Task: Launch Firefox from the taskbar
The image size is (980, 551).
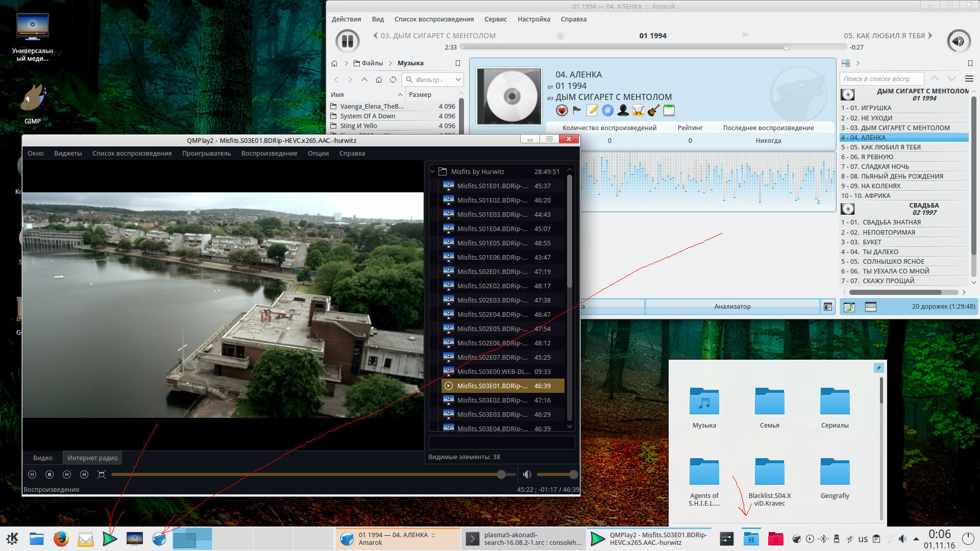Action: tap(61, 539)
